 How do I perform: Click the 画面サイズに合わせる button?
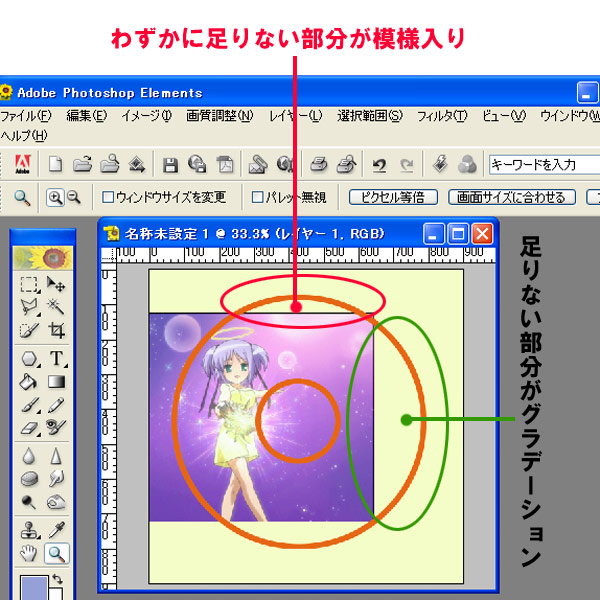tap(512, 197)
